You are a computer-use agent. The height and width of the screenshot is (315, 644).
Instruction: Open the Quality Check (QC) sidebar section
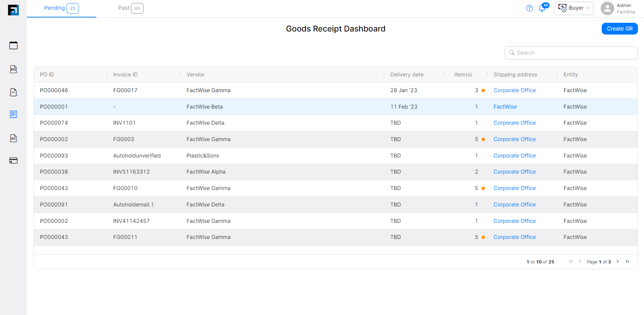point(13,138)
